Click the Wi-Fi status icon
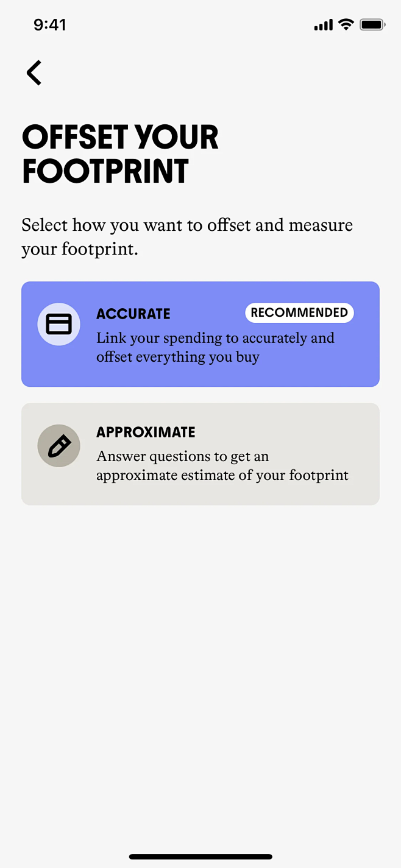Image resolution: width=401 pixels, height=868 pixels. 346,25
